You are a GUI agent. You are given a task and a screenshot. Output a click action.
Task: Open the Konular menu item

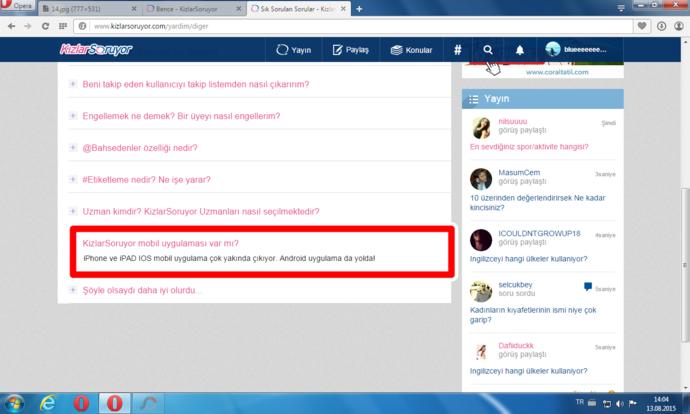411,50
